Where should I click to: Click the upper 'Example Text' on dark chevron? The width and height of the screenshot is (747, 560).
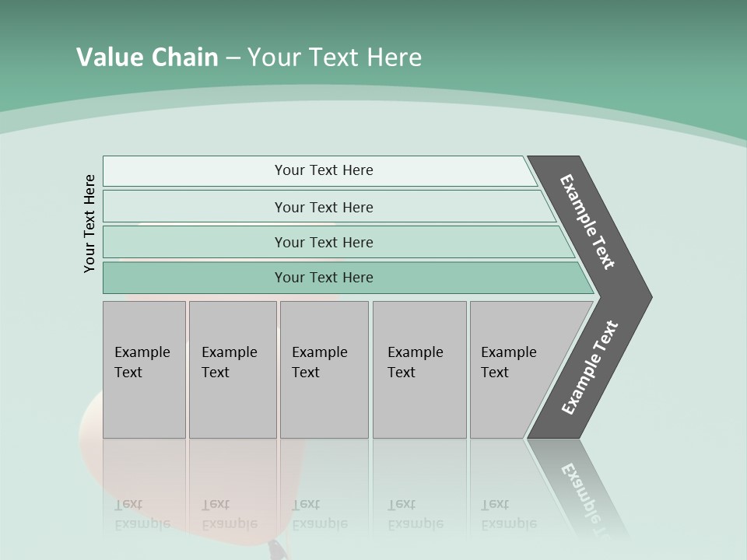click(x=588, y=222)
